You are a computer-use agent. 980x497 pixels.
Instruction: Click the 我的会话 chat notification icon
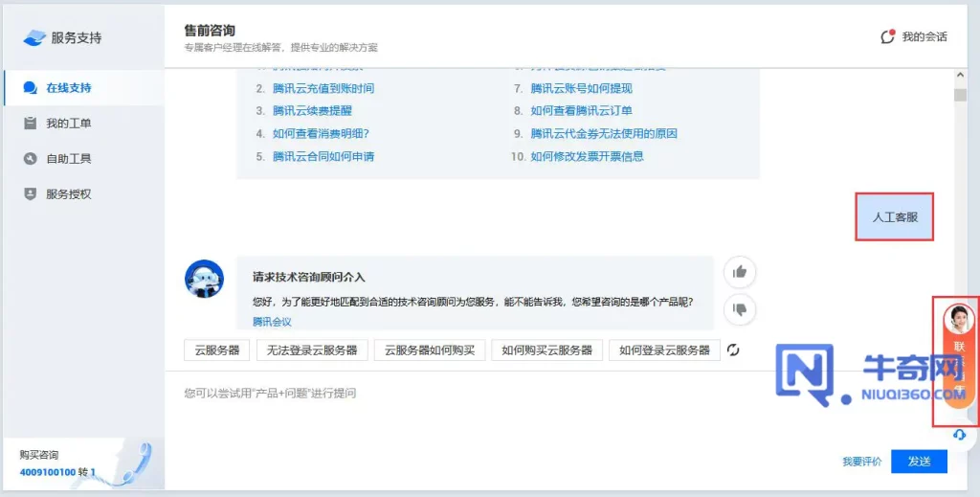pos(887,37)
